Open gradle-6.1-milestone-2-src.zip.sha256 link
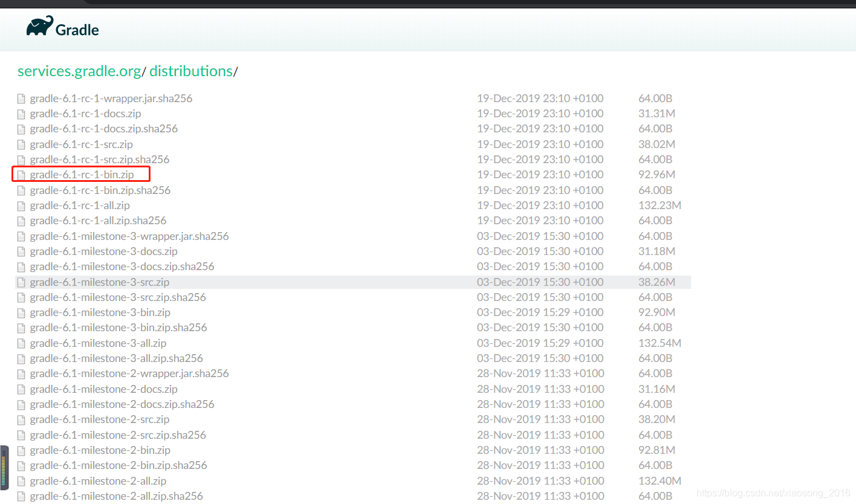Image resolution: width=856 pixels, height=504 pixels. [118, 435]
